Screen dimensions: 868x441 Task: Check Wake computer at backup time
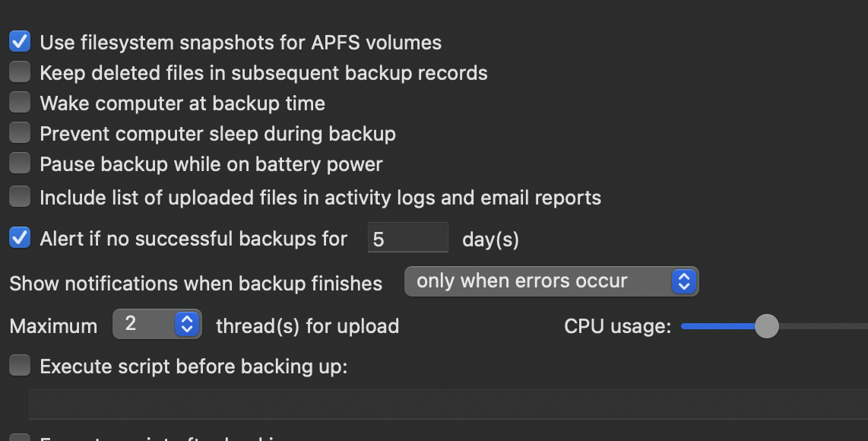[x=20, y=103]
